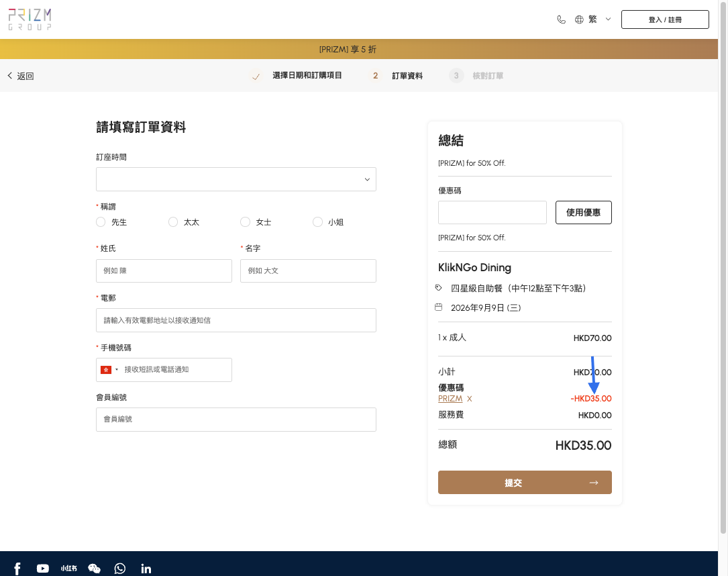Viewport: 728px width, 576px height.
Task: Click the 提交 submit button
Action: click(525, 483)
